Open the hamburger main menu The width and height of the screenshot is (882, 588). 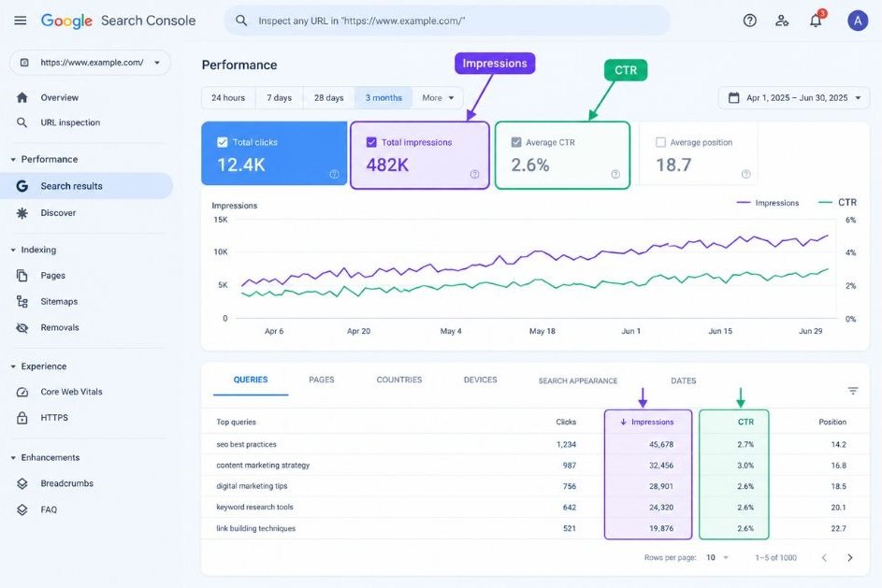(21, 21)
